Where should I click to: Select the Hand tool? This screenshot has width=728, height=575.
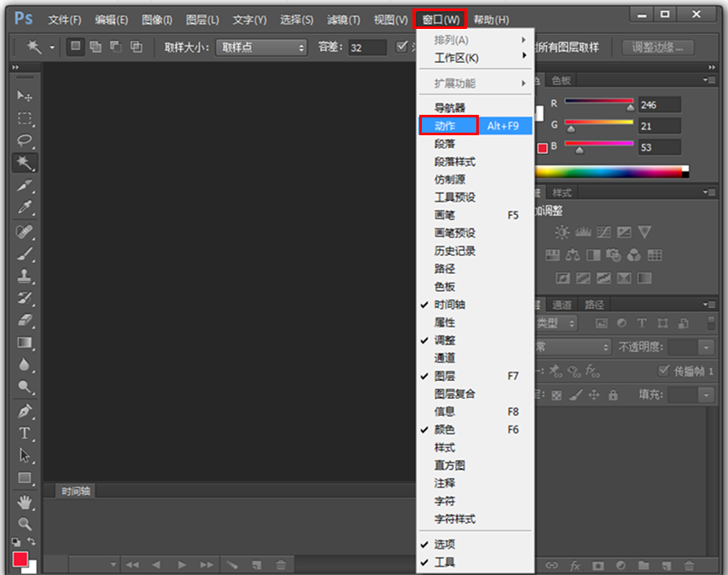click(25, 501)
